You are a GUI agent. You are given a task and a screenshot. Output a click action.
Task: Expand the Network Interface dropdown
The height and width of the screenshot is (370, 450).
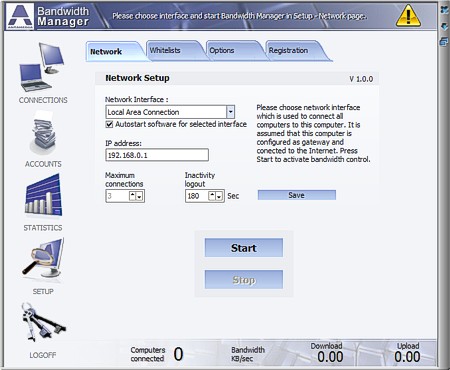[230, 112]
